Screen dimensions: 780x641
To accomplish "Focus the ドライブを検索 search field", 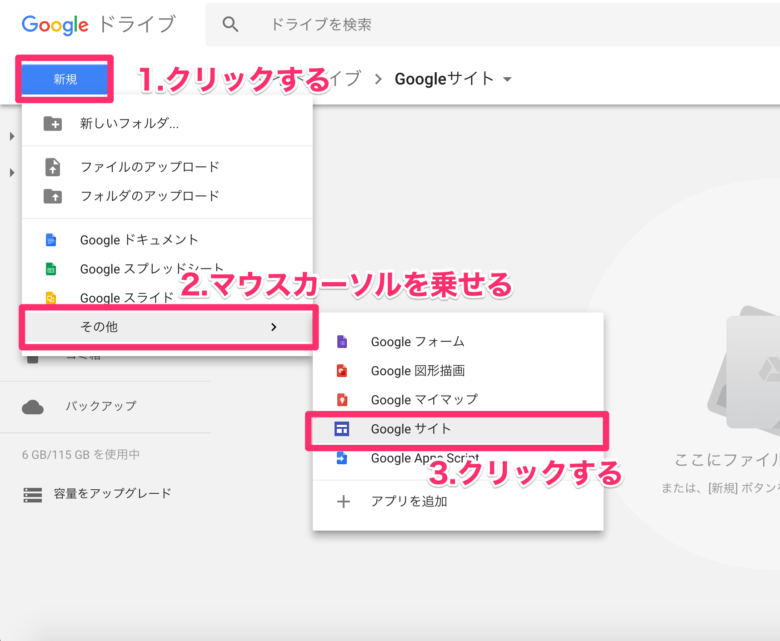I will point(492,24).
